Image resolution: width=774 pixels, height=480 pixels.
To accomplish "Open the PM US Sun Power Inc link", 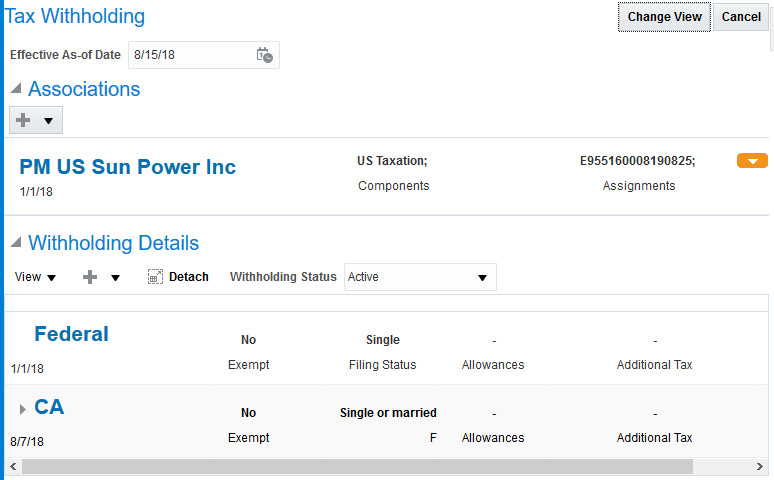I will 127,166.
